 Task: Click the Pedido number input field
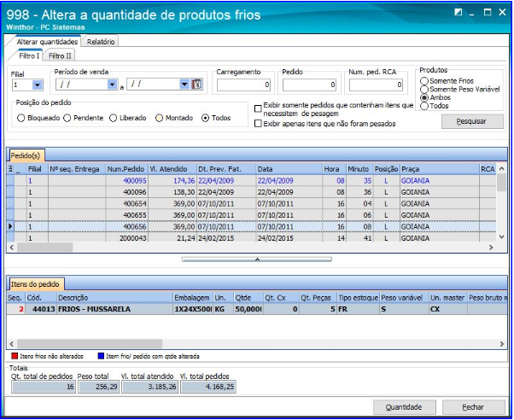309,85
